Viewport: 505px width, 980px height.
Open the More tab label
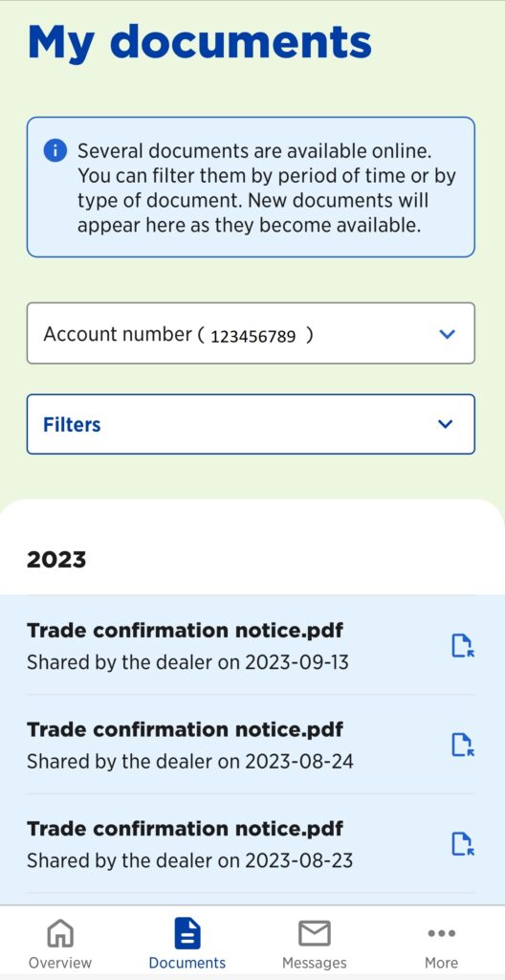pos(441,963)
